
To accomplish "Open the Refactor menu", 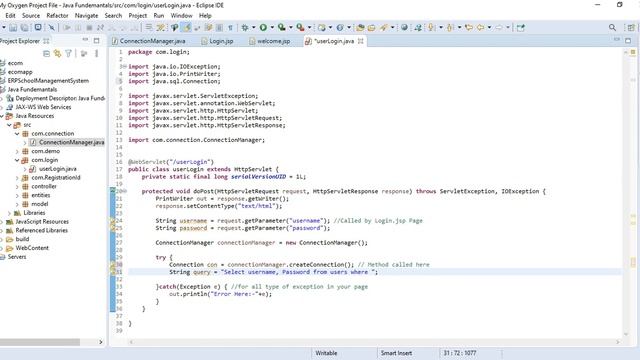I will 57,16.
